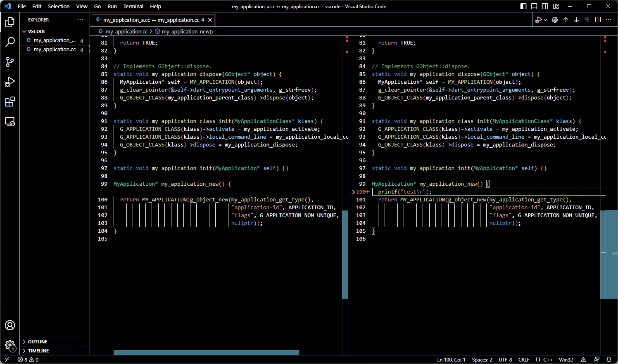618x364 pixels.
Task: Open the Terminal menu
Action: pyautogui.click(x=133, y=6)
